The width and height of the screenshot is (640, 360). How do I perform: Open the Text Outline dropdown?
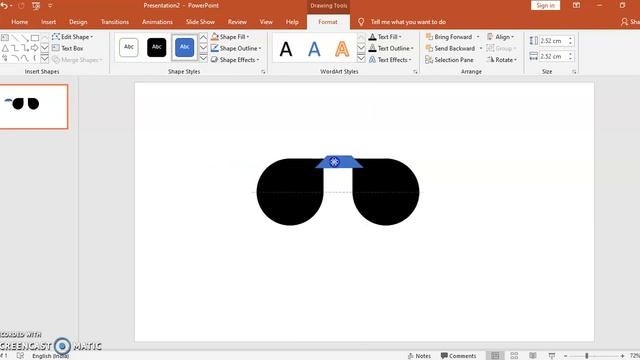coord(391,48)
